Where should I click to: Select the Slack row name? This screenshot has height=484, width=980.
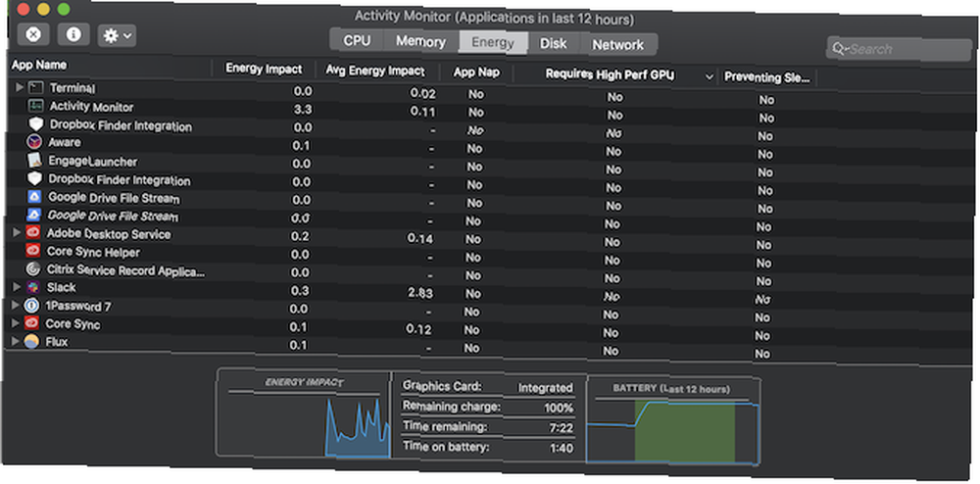(x=61, y=287)
